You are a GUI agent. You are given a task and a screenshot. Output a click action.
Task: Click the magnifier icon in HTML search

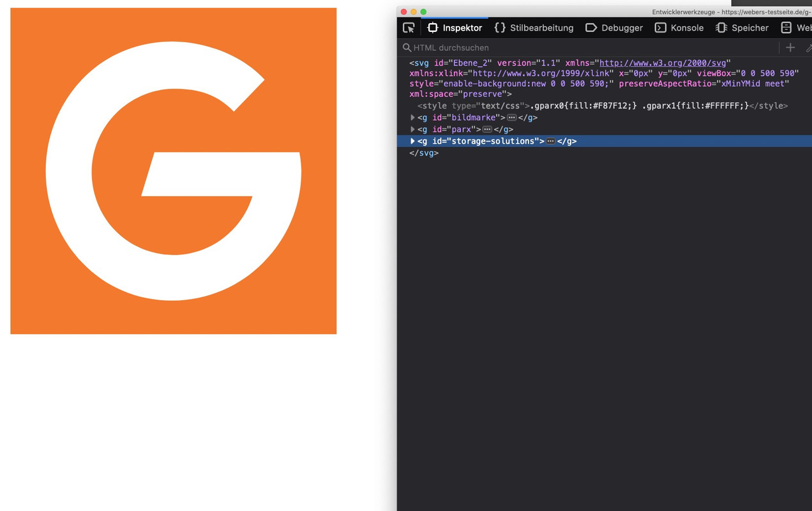tap(407, 47)
